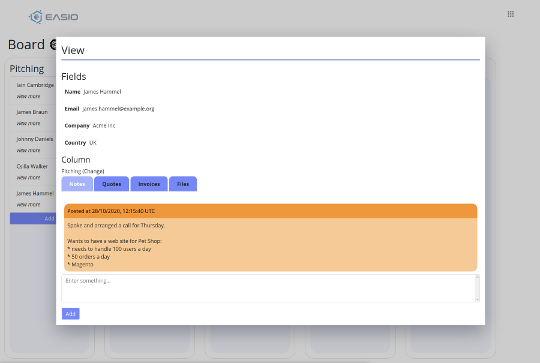540x363 pixels.
Task: Click the Name value James Hammel in dialog
Action: click(102, 92)
